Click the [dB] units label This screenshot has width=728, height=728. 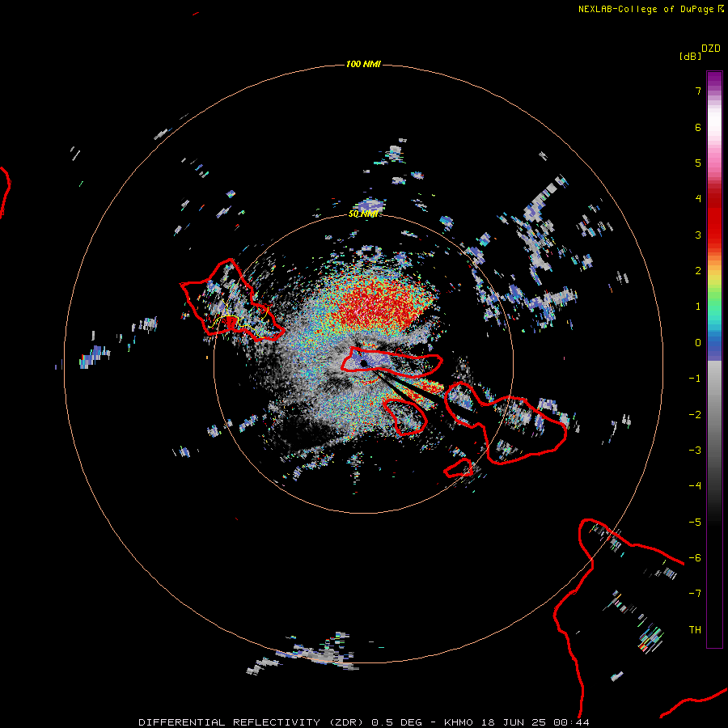coord(690,56)
